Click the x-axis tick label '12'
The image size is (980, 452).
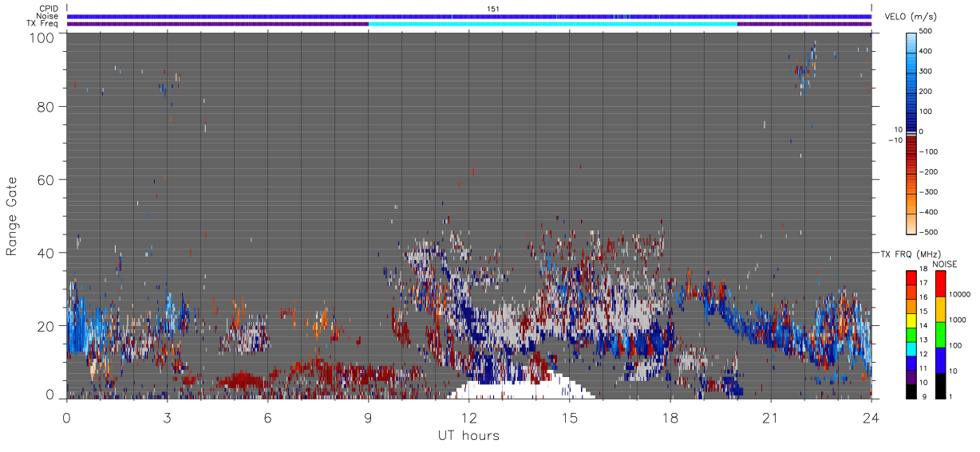(468, 418)
